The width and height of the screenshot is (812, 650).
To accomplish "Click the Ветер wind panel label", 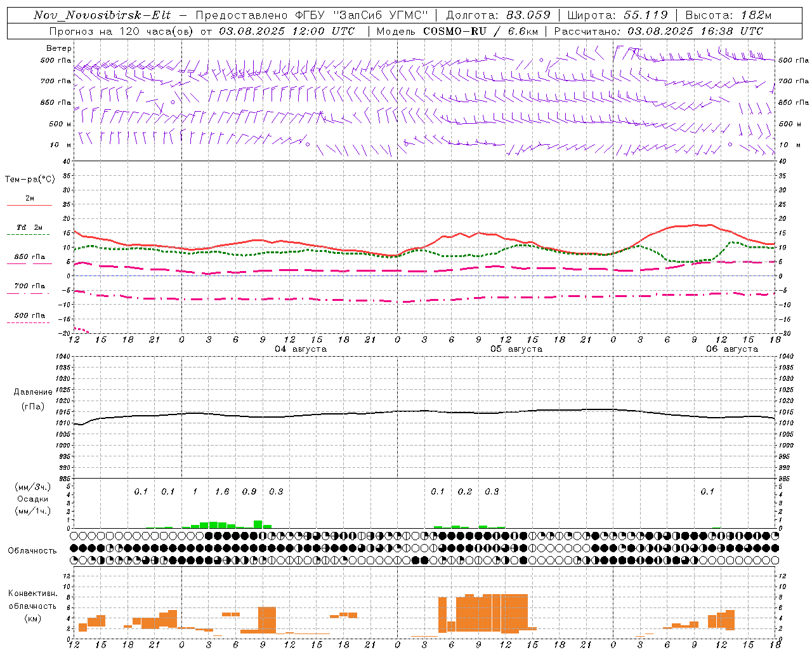I will (59, 48).
